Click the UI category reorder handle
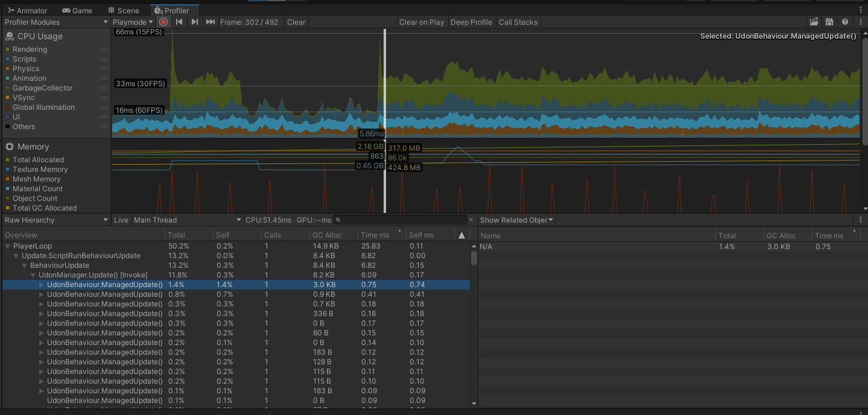Viewport: 868px width, 415px height. click(x=104, y=117)
